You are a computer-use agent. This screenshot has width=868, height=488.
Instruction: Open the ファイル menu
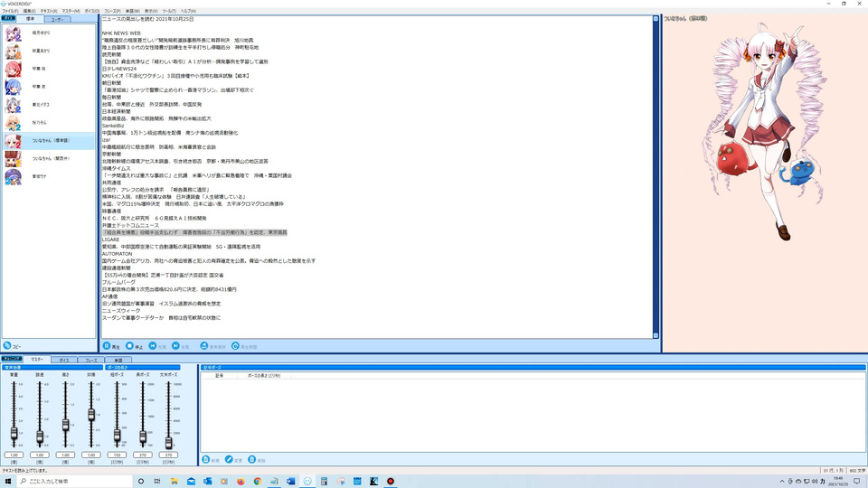coord(10,11)
